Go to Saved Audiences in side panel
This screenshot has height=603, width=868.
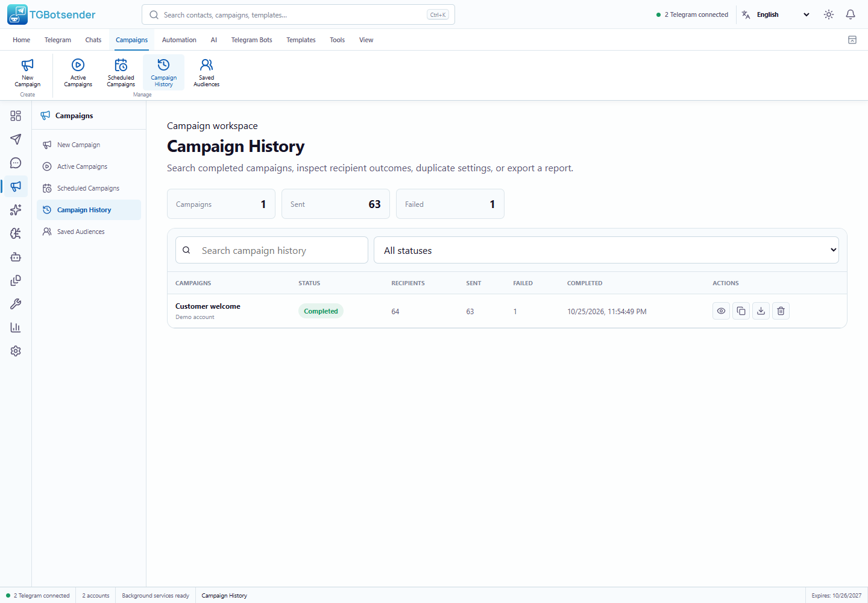[x=89, y=232]
